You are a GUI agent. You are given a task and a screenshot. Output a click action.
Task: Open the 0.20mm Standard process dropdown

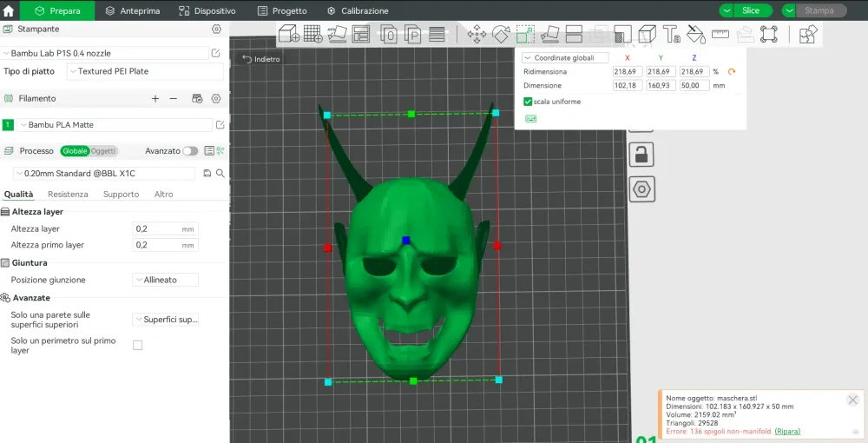(x=104, y=174)
